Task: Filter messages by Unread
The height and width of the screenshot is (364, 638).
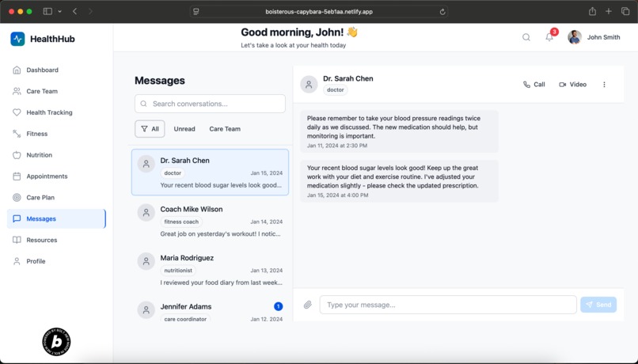Action: [184, 129]
